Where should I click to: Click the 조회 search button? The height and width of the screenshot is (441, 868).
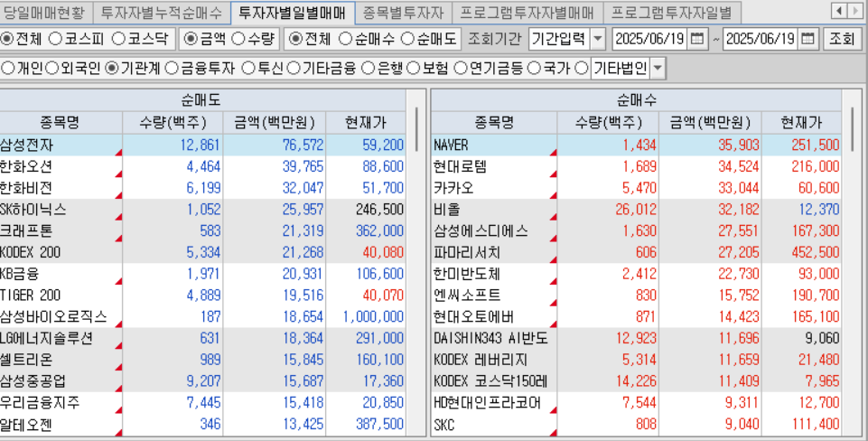(x=842, y=39)
